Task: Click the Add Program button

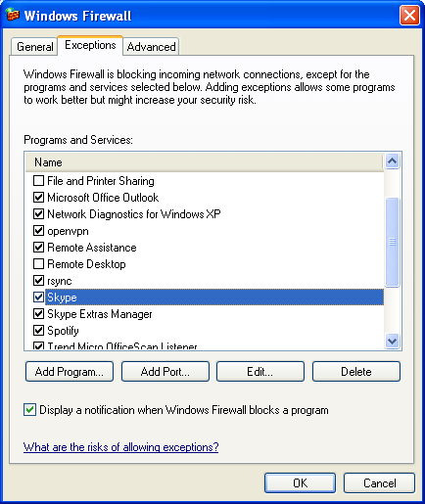Action: (70, 371)
